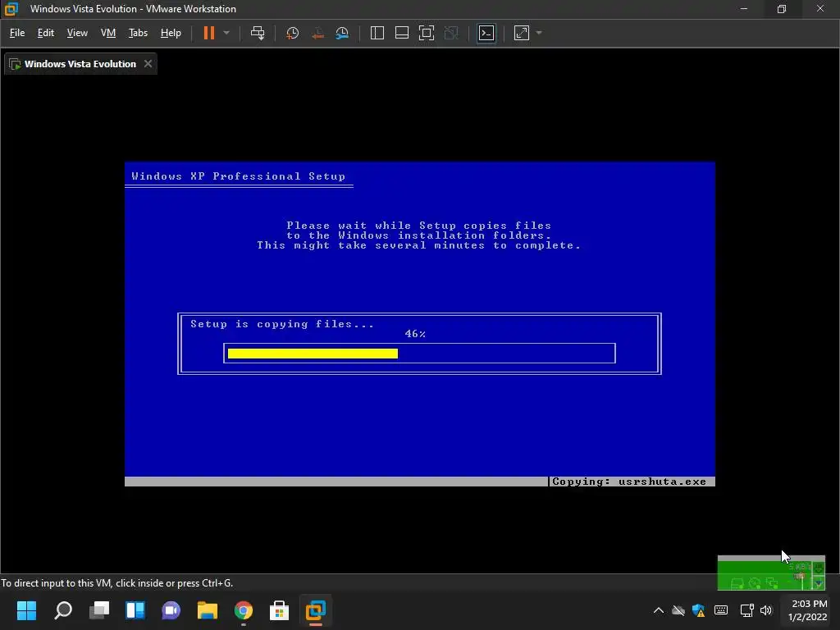Open Windows Security from the tray
Screen dimensions: 840x630
point(699,610)
